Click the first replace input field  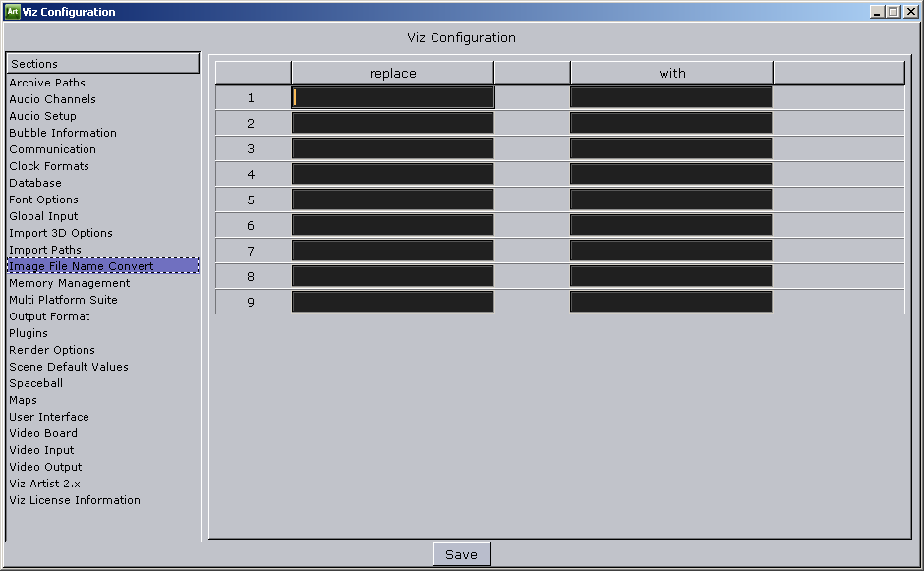click(x=392, y=96)
